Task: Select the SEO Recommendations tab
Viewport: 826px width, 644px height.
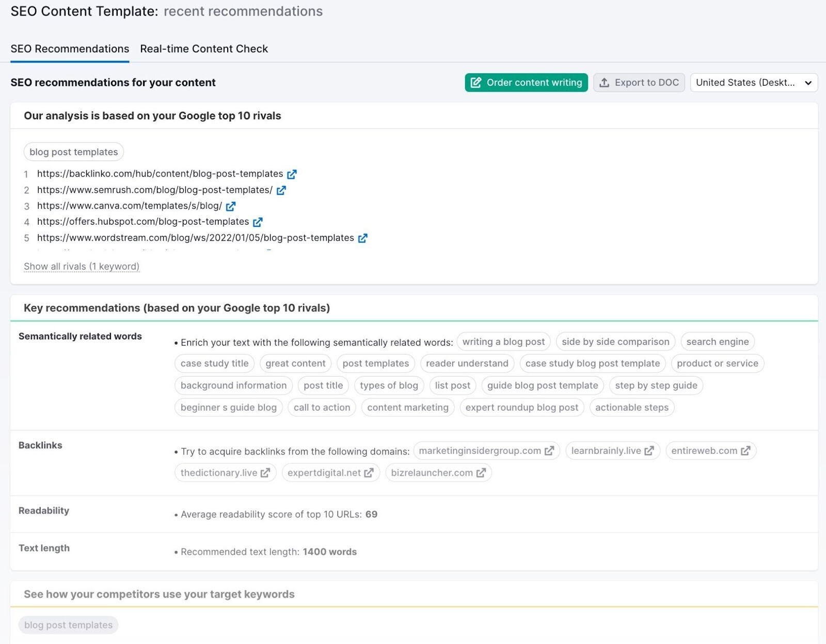Action: coord(70,49)
